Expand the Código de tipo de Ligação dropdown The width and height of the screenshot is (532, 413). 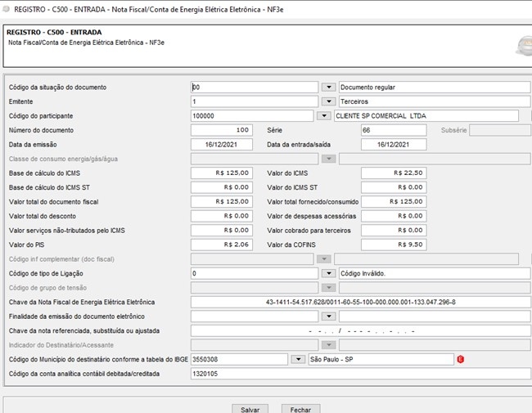[x=328, y=273]
